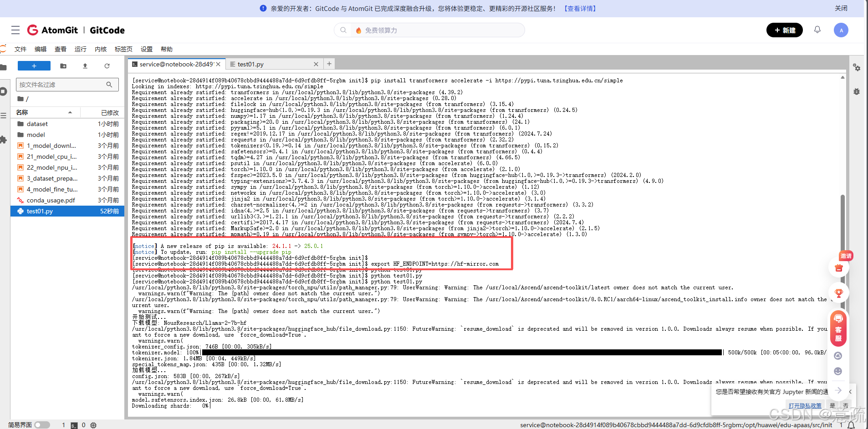Click the smiley feedback floating icon
This screenshot has height=429, width=868.
point(838,371)
